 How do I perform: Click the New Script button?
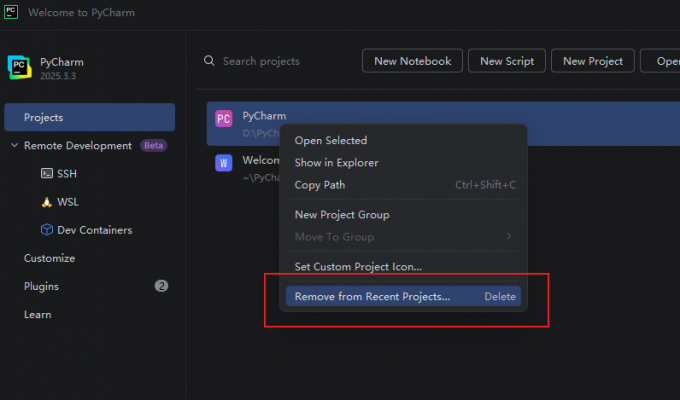tap(507, 61)
